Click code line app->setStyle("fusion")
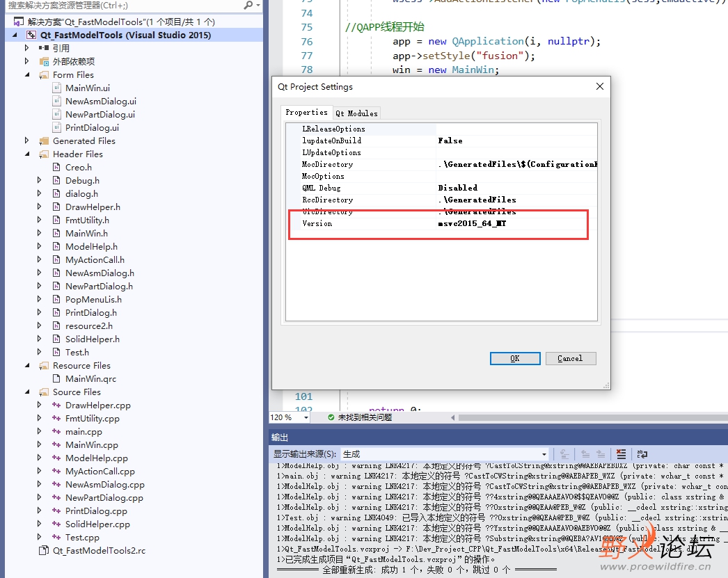The width and height of the screenshot is (728, 578). (464, 56)
